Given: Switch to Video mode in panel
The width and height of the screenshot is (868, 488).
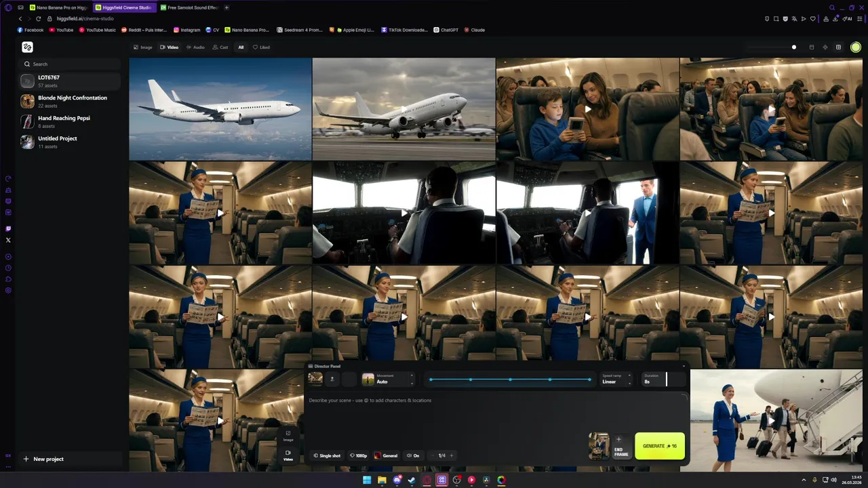Looking at the screenshot, I should click(288, 455).
